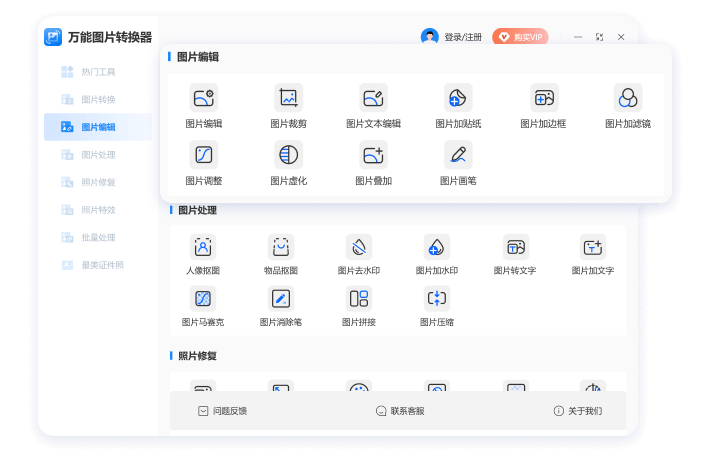This screenshot has width=706, height=469.
Task: Select the 图片马赛克 mosaic tool
Action: (203, 298)
